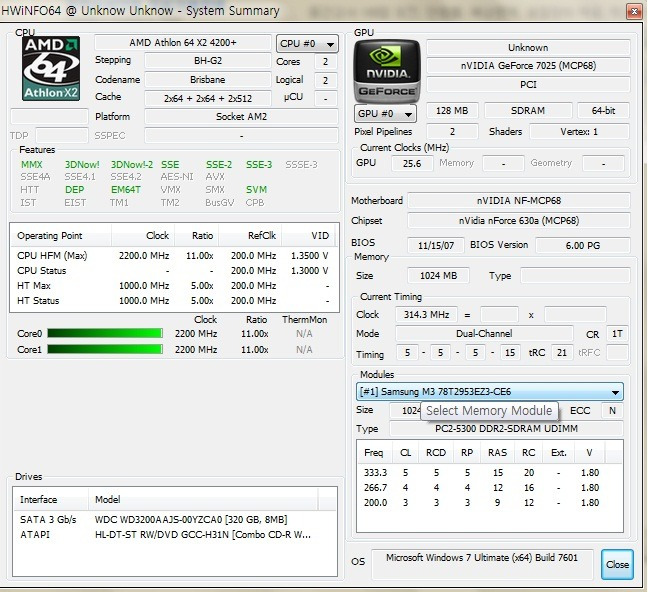
Task: Click the Socket AM2 platform field
Action: tap(241, 117)
